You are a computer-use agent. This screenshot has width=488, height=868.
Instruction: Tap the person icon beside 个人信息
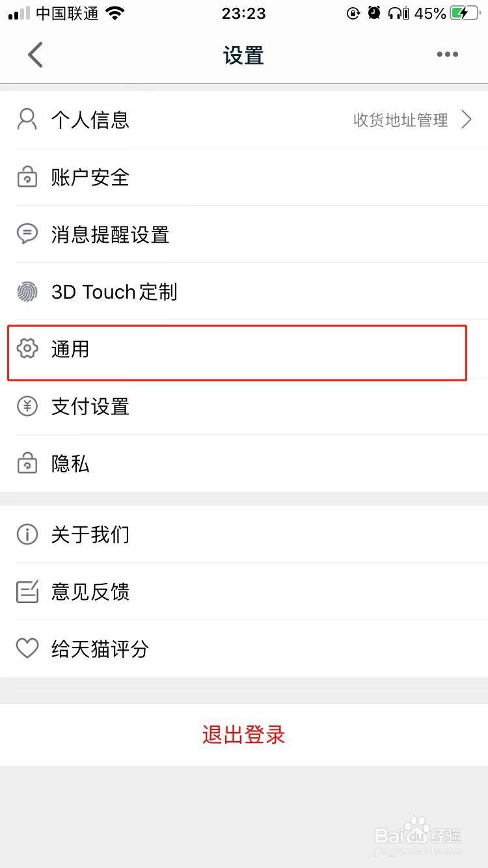(27, 120)
